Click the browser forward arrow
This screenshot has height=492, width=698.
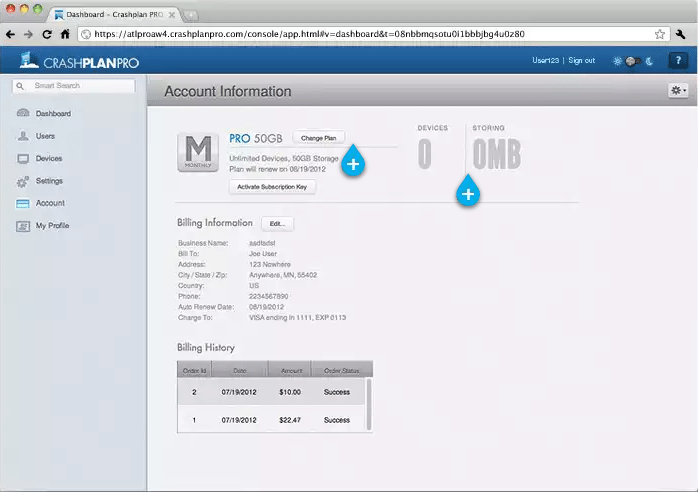[28, 34]
